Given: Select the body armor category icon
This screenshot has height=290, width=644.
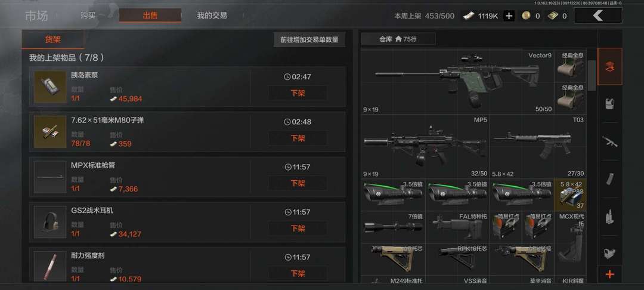Looking at the screenshot, I should (610, 103).
